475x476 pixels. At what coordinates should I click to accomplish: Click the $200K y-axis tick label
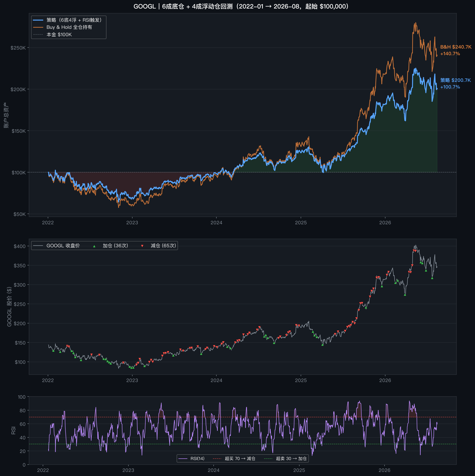[18, 90]
